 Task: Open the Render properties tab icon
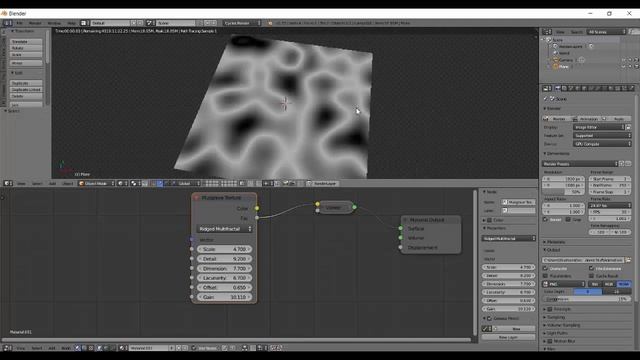click(557, 88)
